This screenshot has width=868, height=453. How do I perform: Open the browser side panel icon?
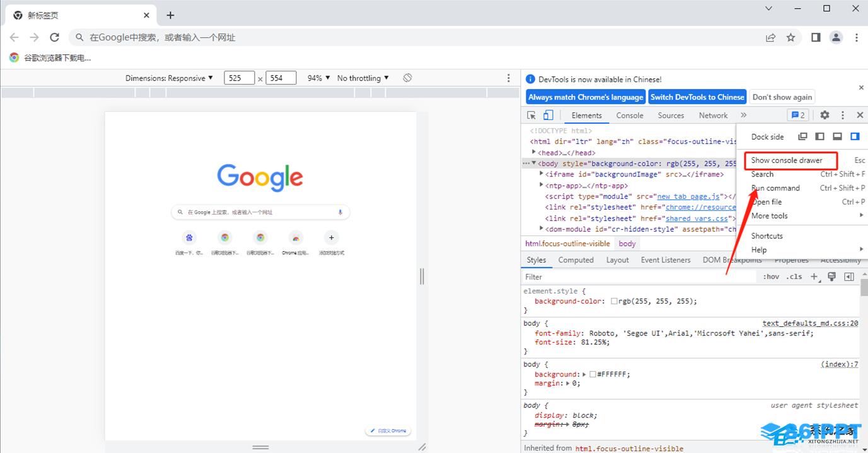[816, 37]
